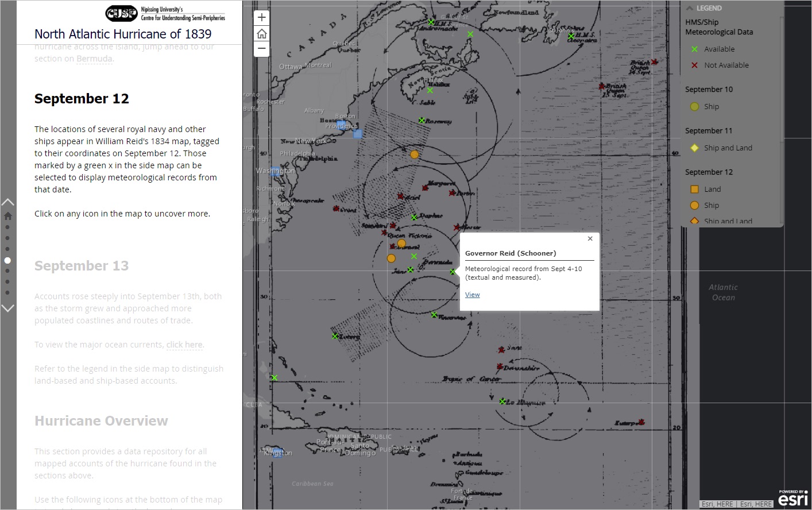Click the blue square marker at Kingston
Viewport: 812px width, 510px height.
tap(277, 453)
